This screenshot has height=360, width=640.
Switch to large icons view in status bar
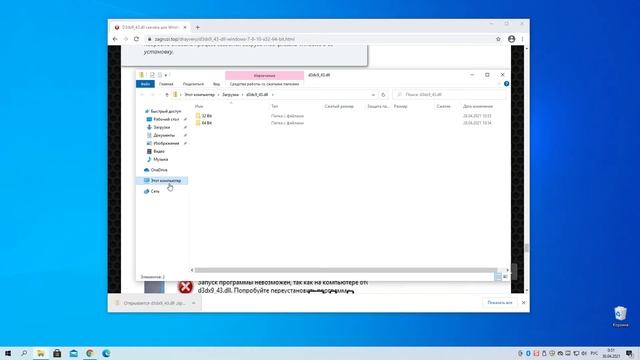tap(505, 277)
